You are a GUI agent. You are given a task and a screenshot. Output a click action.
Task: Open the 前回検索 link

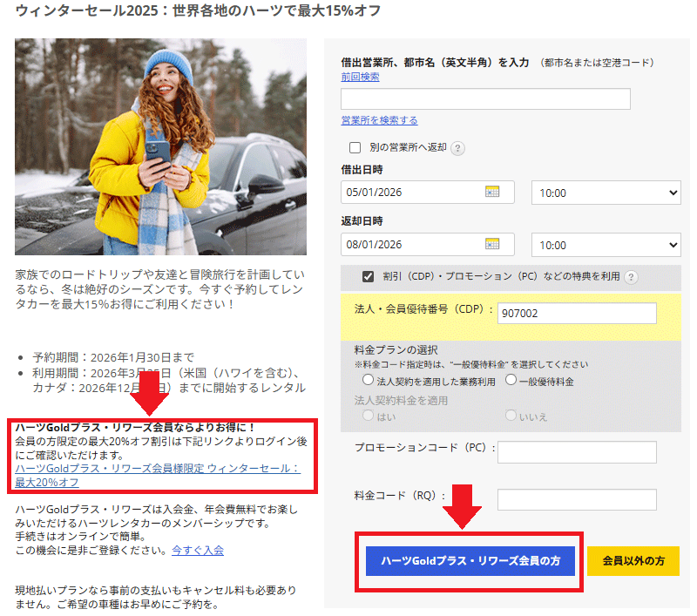point(360,77)
